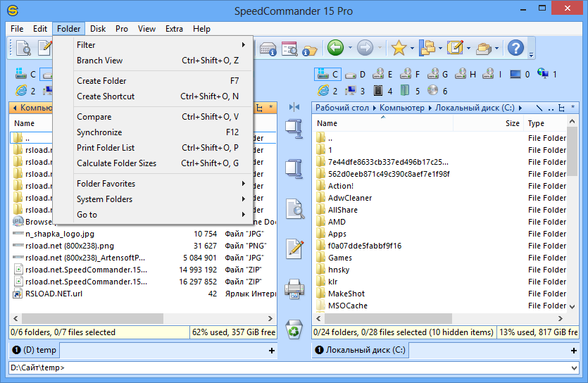Switch to (D) temp tab
This screenshot has height=383, width=588.
[x=34, y=350]
